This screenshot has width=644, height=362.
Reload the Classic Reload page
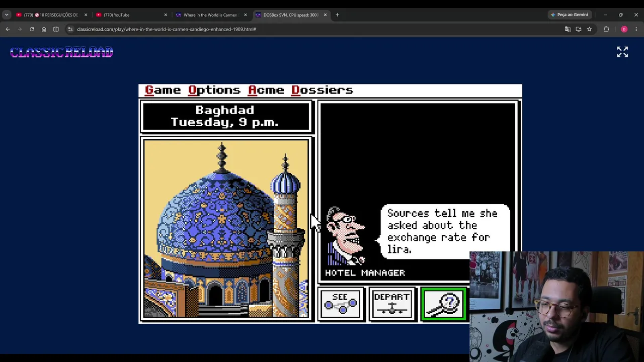32,29
